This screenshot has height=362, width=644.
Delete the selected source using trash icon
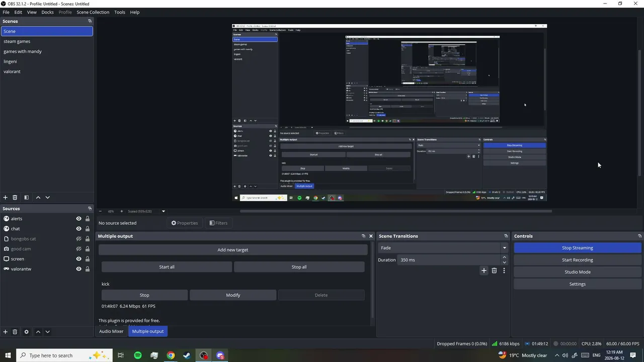tap(15, 332)
